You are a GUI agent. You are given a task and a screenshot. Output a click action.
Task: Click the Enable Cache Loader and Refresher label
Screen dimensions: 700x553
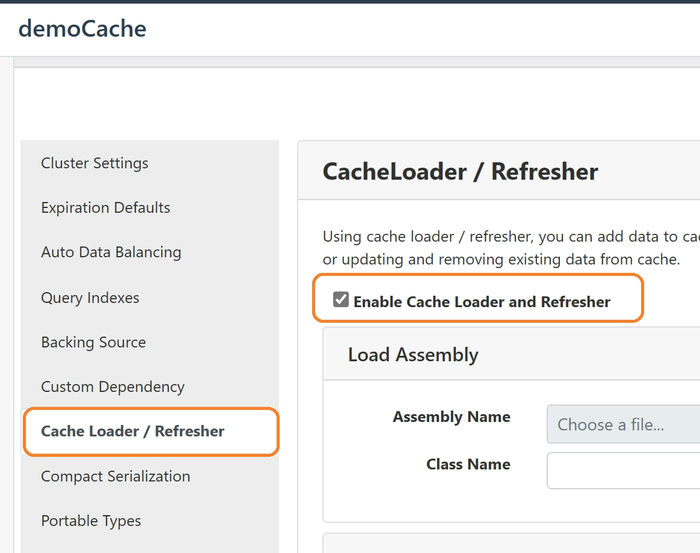[482, 302]
